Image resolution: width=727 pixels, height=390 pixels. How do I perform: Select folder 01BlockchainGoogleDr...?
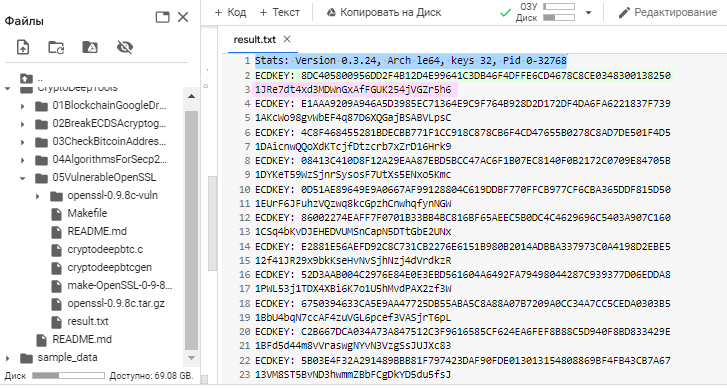[x=101, y=106]
